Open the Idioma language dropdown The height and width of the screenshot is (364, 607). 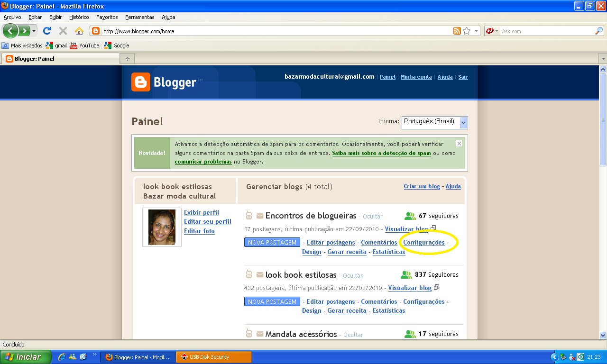435,122
